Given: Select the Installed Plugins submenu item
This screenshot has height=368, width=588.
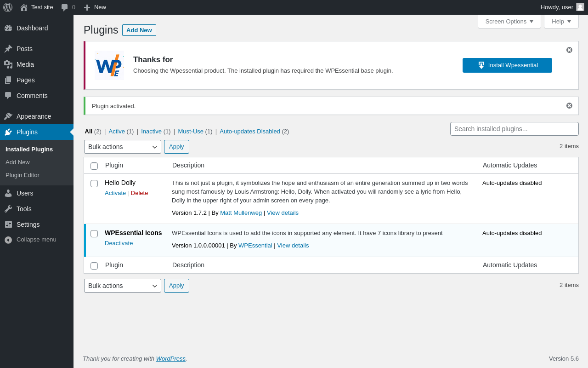Looking at the screenshot, I should click(29, 149).
